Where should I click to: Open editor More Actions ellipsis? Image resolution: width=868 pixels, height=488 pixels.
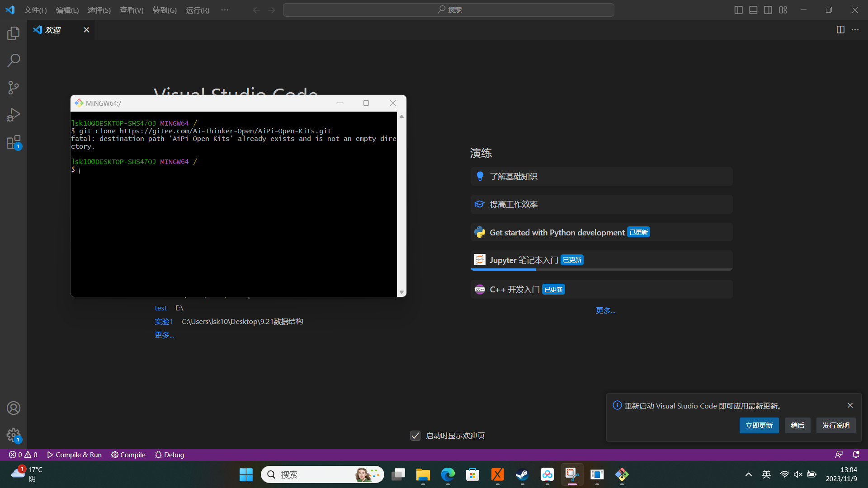coord(855,30)
